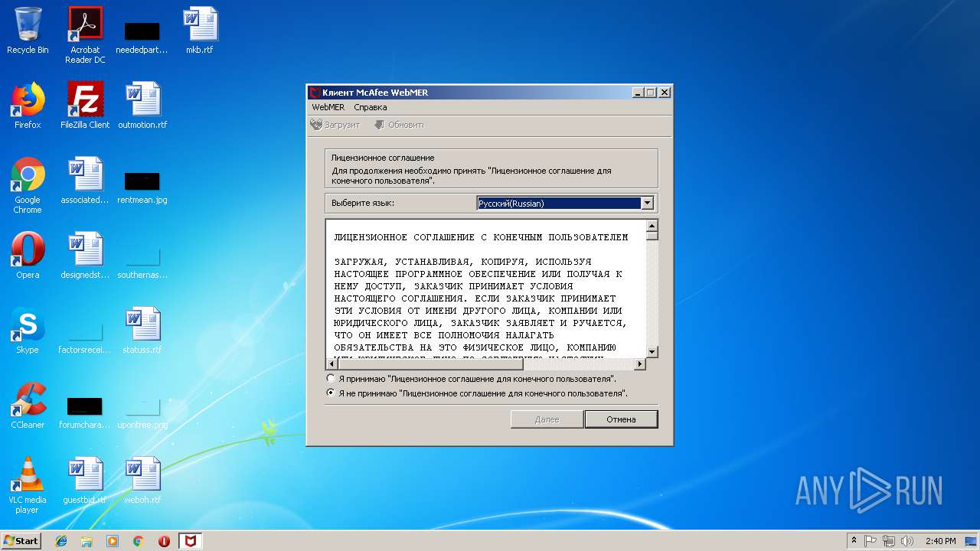Image resolution: width=980 pixels, height=551 pixels.
Task: Open the CCleaner shortcut
Action: click(x=28, y=406)
